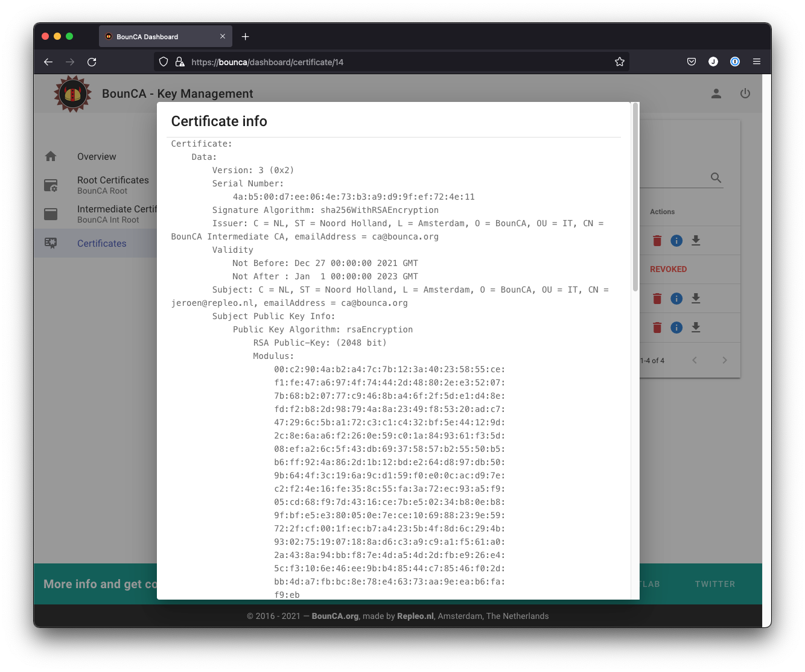
Task: Click the power logout icon
Action: tap(745, 94)
